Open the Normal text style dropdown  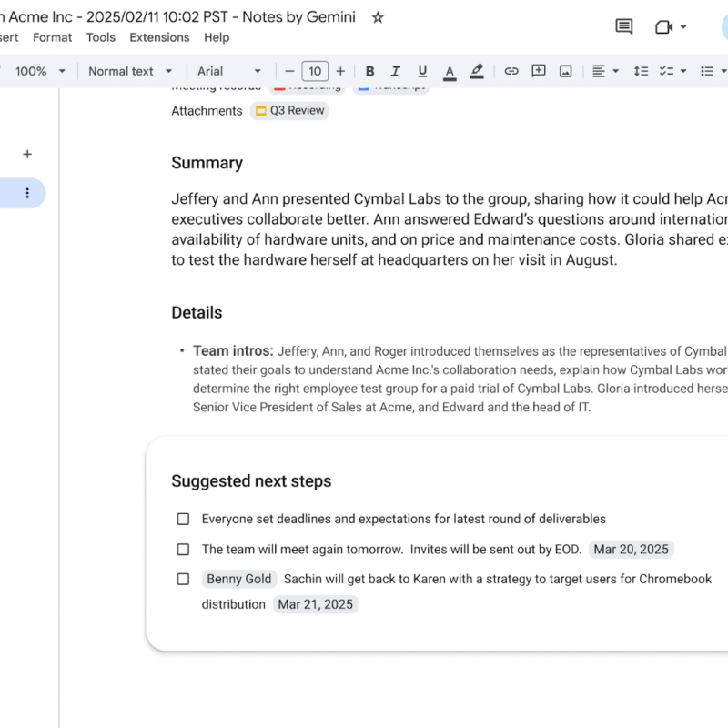tap(130, 71)
